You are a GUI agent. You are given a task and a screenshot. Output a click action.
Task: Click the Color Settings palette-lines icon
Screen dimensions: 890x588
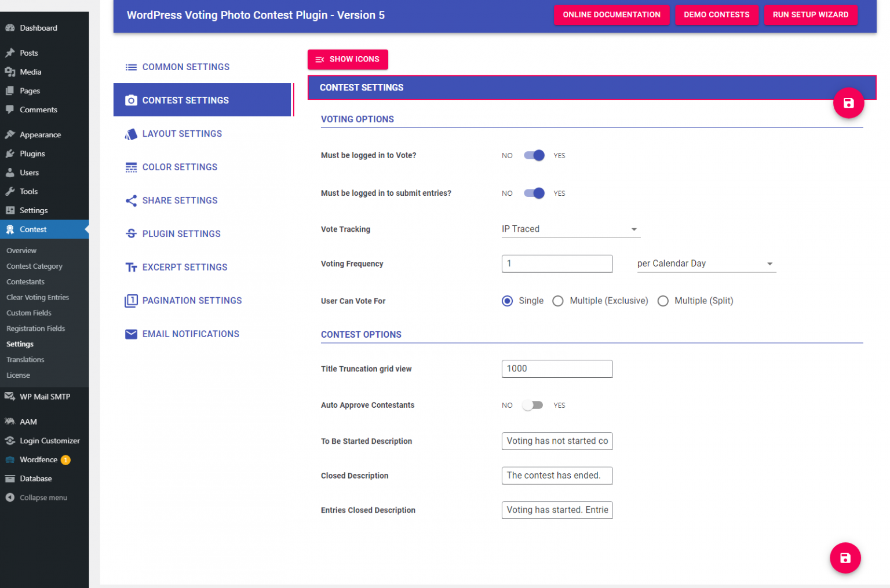click(132, 167)
